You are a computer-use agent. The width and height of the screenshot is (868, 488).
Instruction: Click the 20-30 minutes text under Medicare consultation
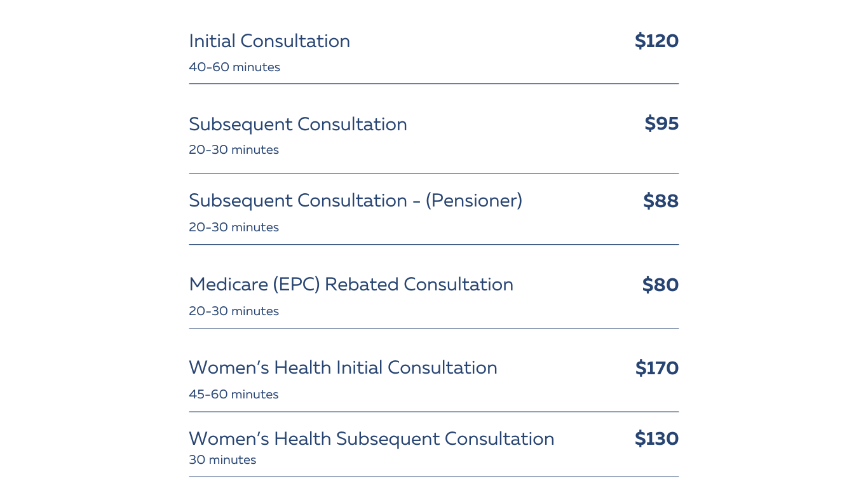(x=234, y=311)
